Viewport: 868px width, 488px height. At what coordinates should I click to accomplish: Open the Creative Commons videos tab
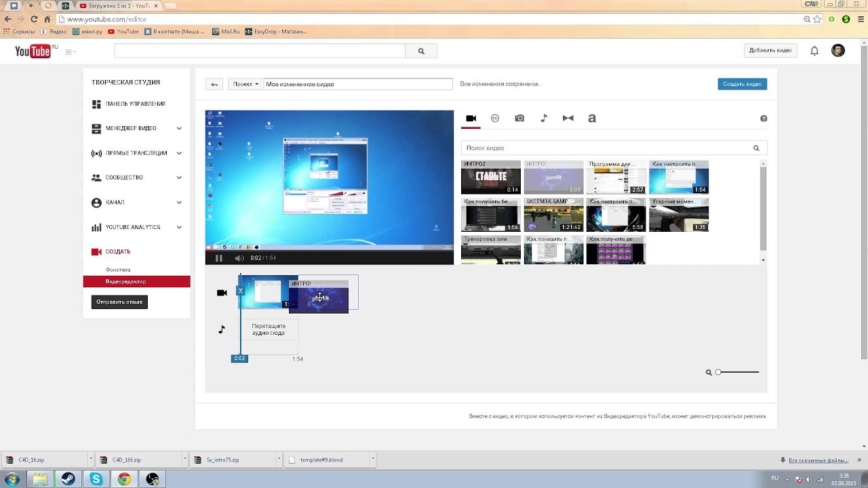495,118
